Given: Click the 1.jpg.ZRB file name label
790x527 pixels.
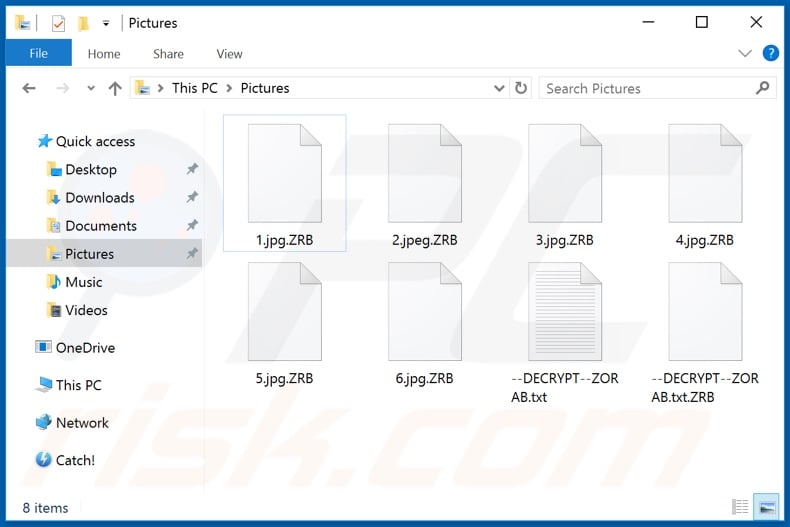Looking at the screenshot, I should pos(285,240).
